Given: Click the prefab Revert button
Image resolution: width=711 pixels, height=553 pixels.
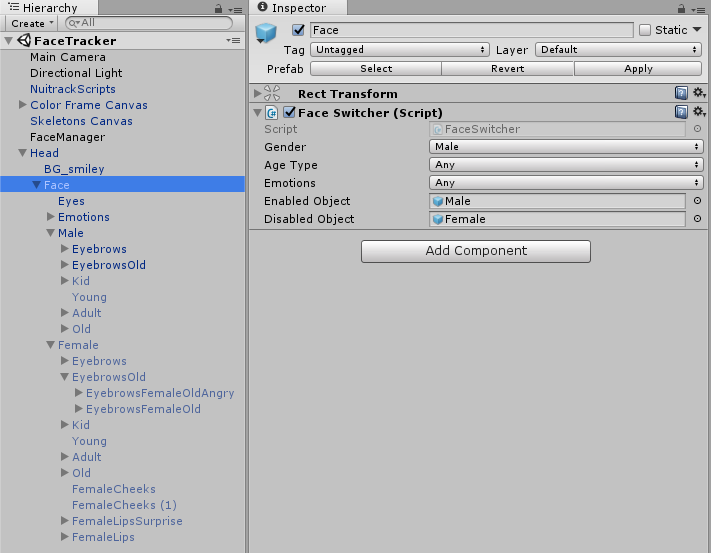Looking at the screenshot, I should pyautogui.click(x=507, y=68).
